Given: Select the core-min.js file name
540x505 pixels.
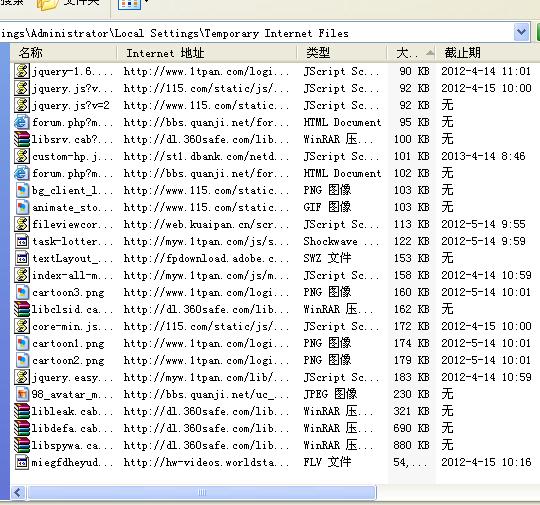Looking at the screenshot, I should coord(72,326).
